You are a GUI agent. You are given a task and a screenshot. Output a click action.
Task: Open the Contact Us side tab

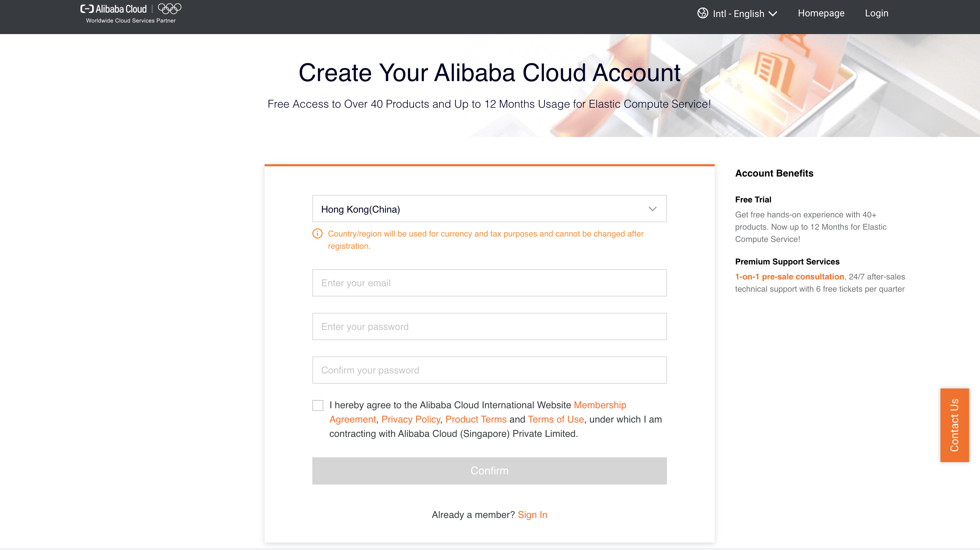point(954,425)
